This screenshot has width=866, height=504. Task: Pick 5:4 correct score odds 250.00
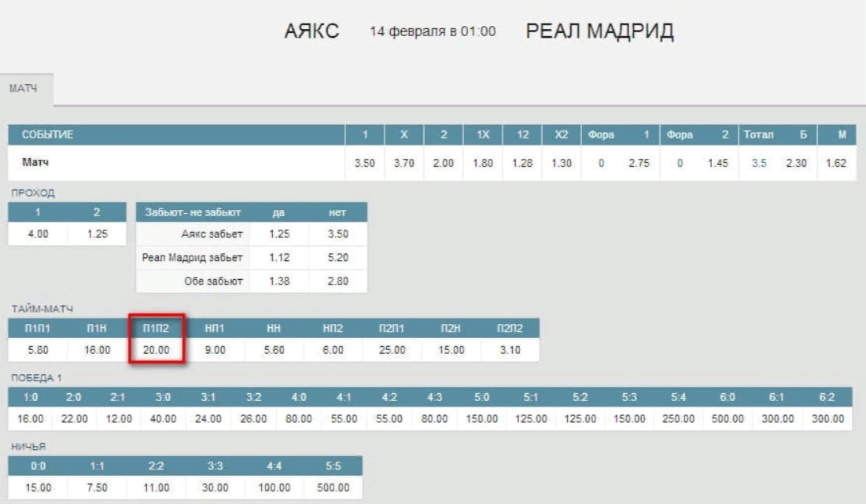(678, 419)
